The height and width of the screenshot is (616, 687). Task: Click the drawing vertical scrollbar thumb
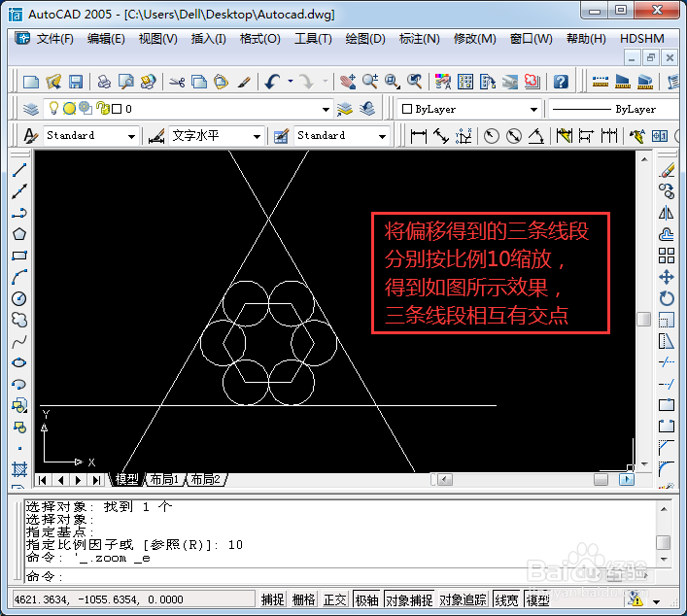(x=643, y=319)
